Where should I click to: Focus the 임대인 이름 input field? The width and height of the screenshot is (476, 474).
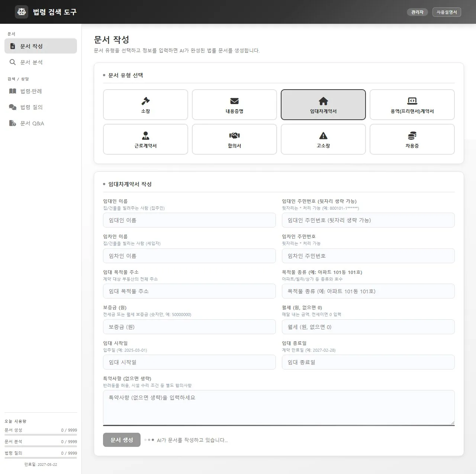pyautogui.click(x=189, y=220)
